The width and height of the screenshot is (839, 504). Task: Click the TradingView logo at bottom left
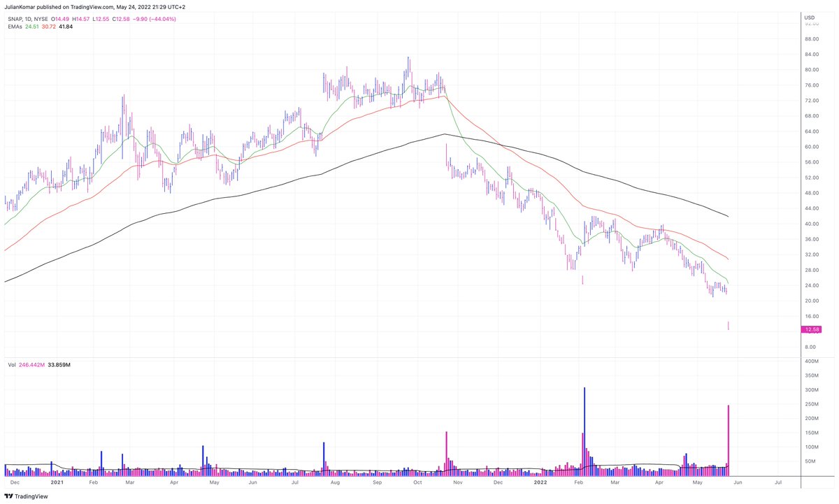pyautogui.click(x=25, y=496)
